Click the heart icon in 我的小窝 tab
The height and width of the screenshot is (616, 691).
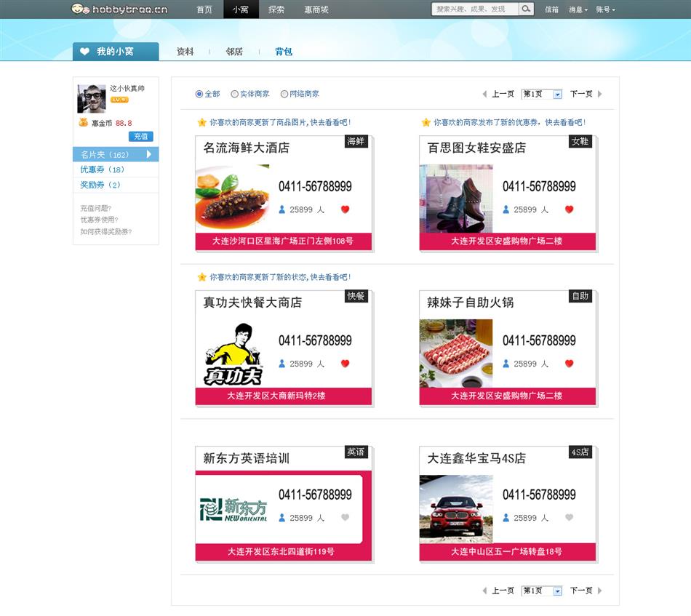pyautogui.click(x=84, y=52)
